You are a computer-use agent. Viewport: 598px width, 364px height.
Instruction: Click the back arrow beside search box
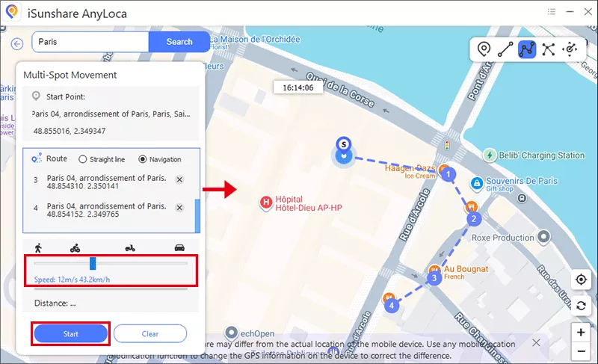pyautogui.click(x=17, y=43)
